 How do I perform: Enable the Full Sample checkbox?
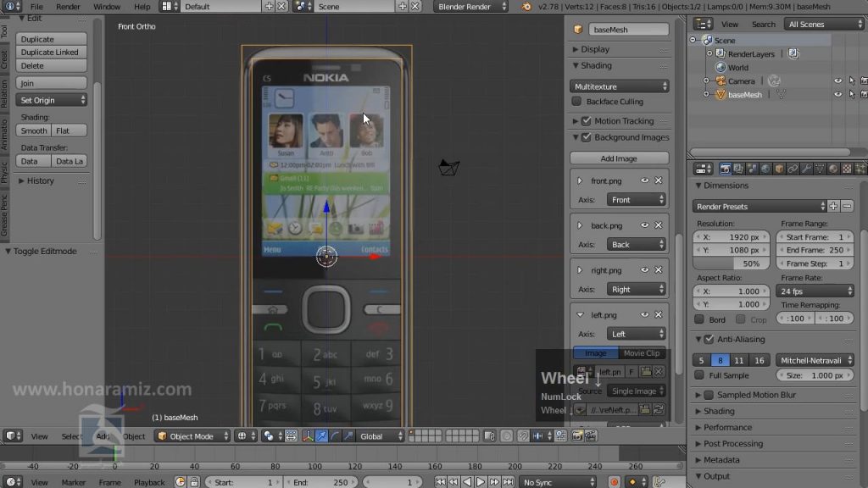(x=699, y=375)
